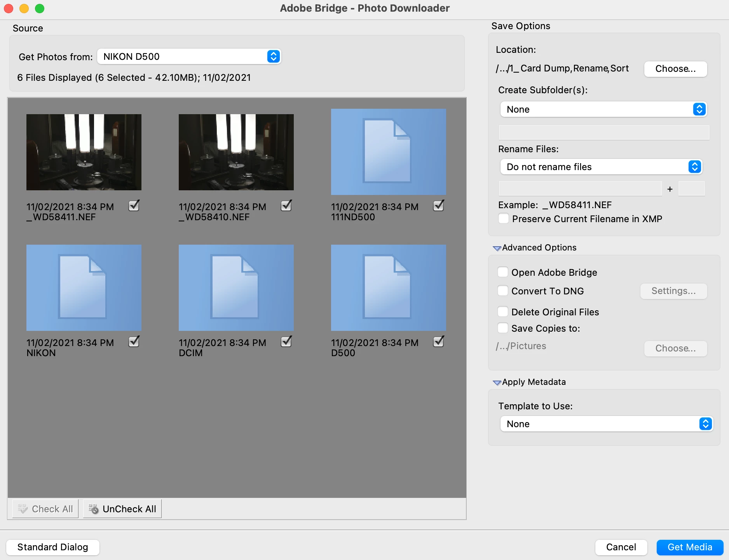
Task: Collapse the Advanced Options section
Action: point(497,248)
